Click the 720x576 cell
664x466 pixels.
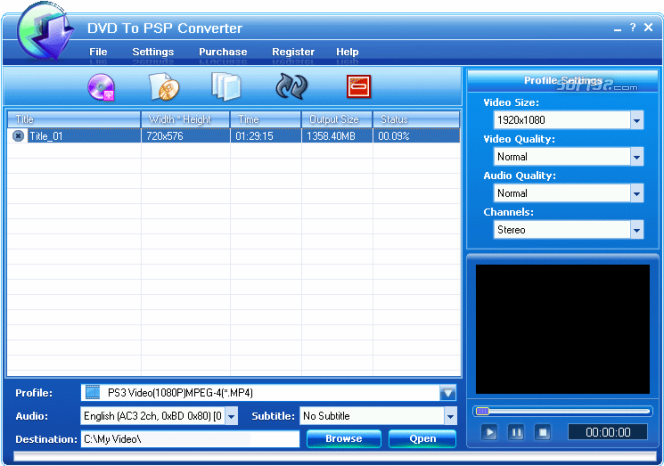tap(185, 136)
